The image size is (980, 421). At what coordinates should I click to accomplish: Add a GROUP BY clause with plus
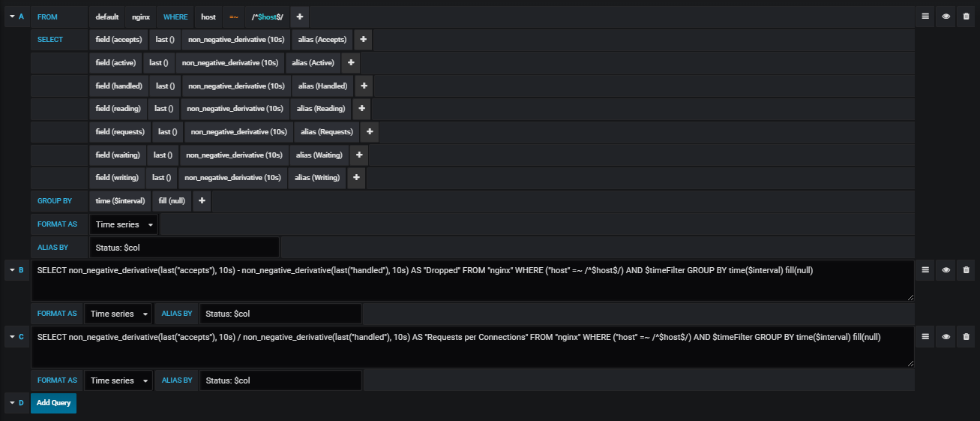pos(202,201)
